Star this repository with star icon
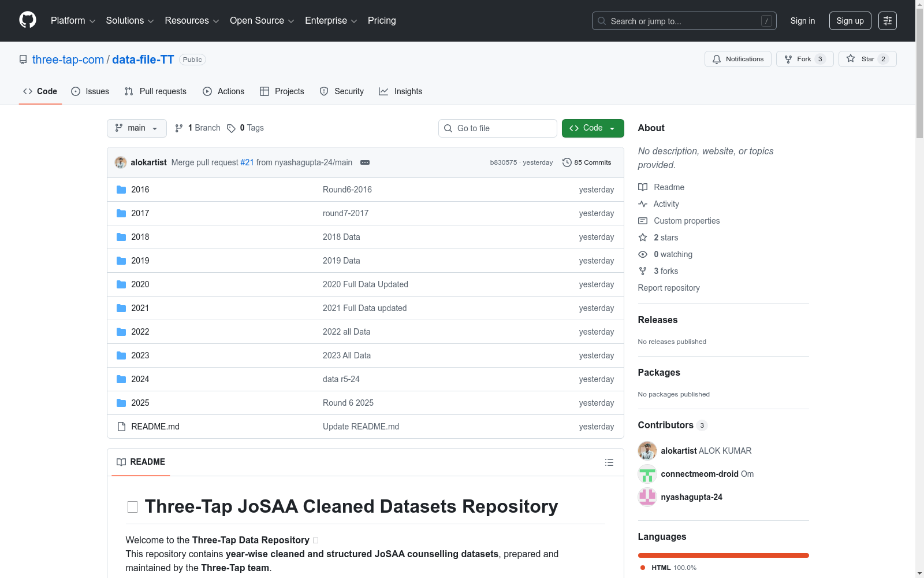This screenshot has height=578, width=924. pos(851,59)
